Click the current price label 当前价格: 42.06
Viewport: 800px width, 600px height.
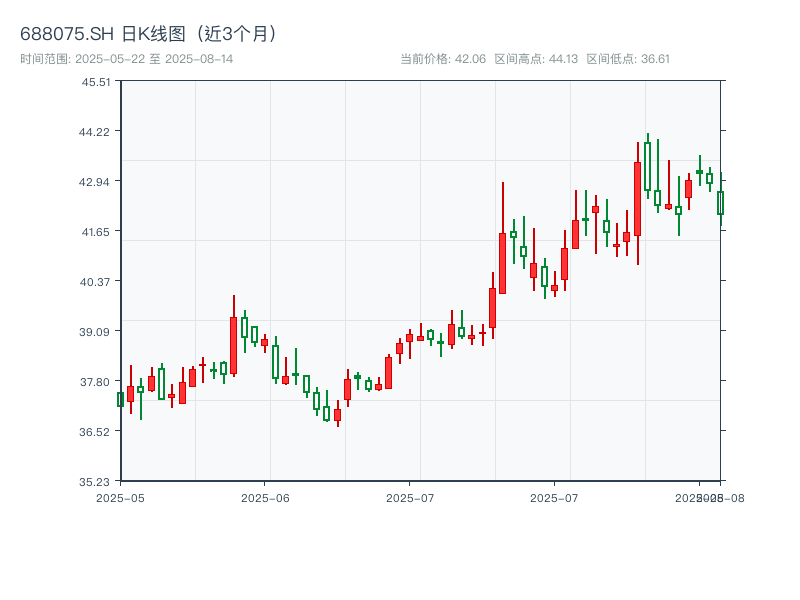[x=443, y=59]
